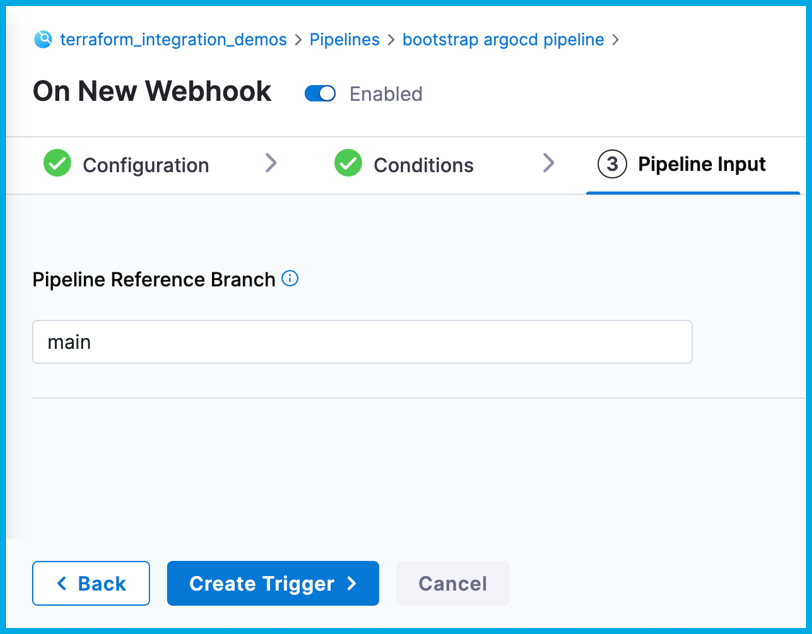The width and height of the screenshot is (812, 634).
Task: Open the Pipelines breadcrumb link
Action: 344,40
